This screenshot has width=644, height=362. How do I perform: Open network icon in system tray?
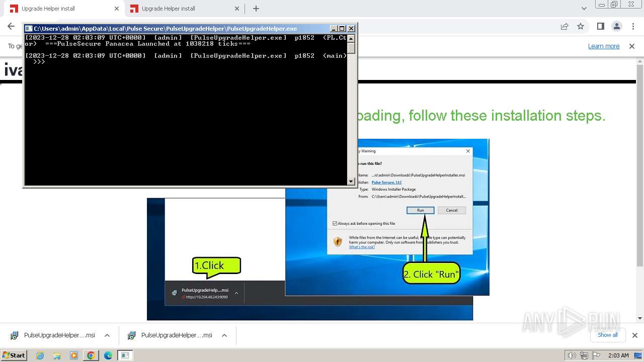(x=584, y=355)
